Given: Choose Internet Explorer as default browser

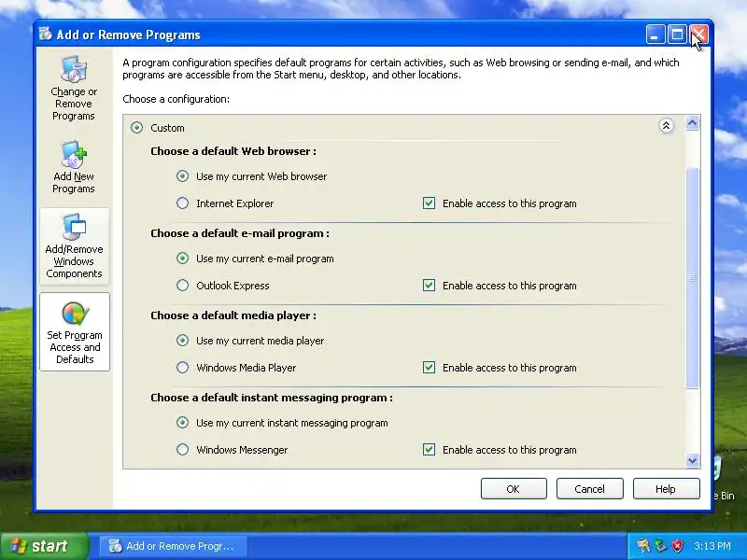Looking at the screenshot, I should click(x=182, y=203).
